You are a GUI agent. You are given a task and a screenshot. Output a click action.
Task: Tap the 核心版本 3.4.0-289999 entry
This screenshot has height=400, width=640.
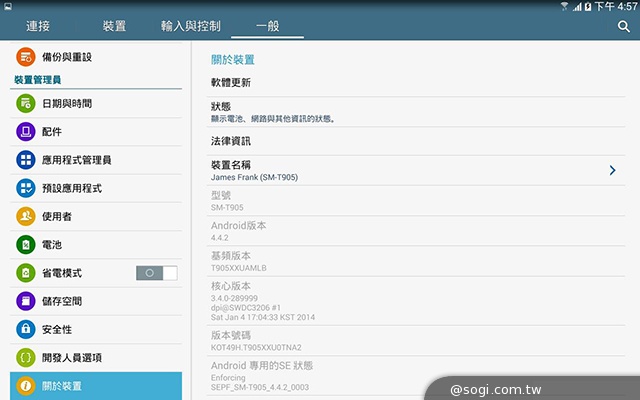[x=416, y=301]
